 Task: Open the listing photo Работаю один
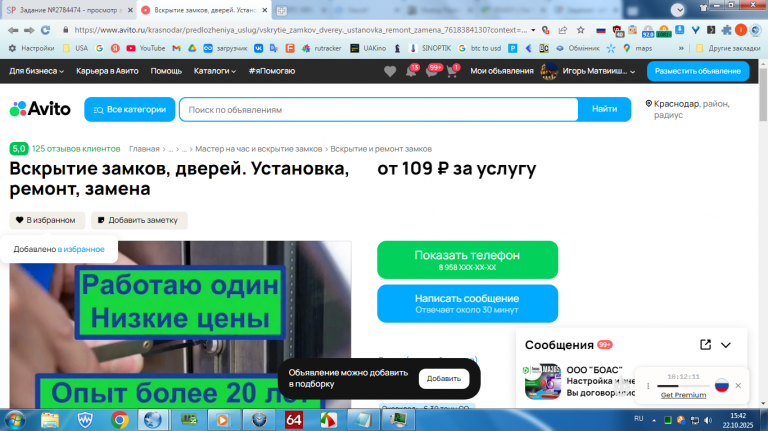(180, 324)
